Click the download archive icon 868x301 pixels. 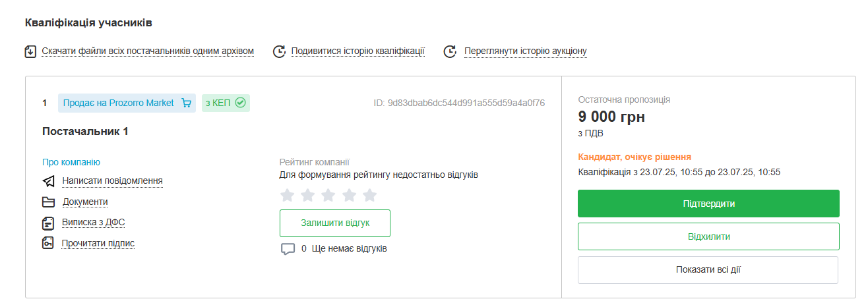[30, 51]
